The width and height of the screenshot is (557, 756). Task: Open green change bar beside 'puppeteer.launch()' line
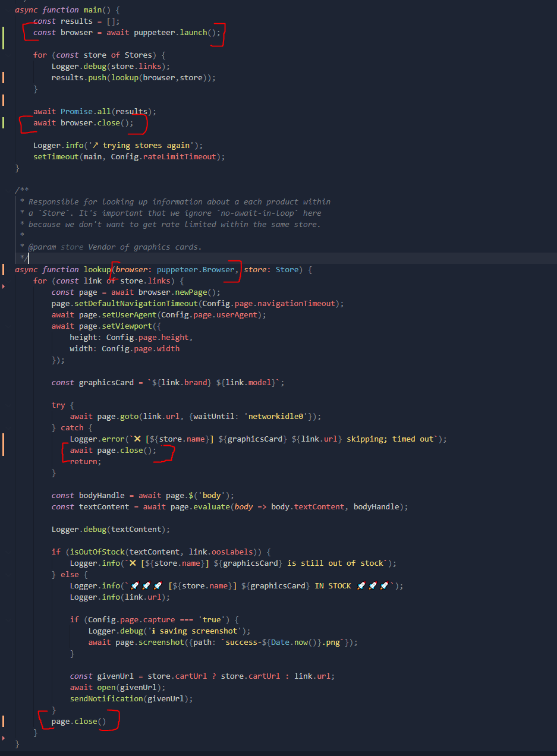pos(4,37)
